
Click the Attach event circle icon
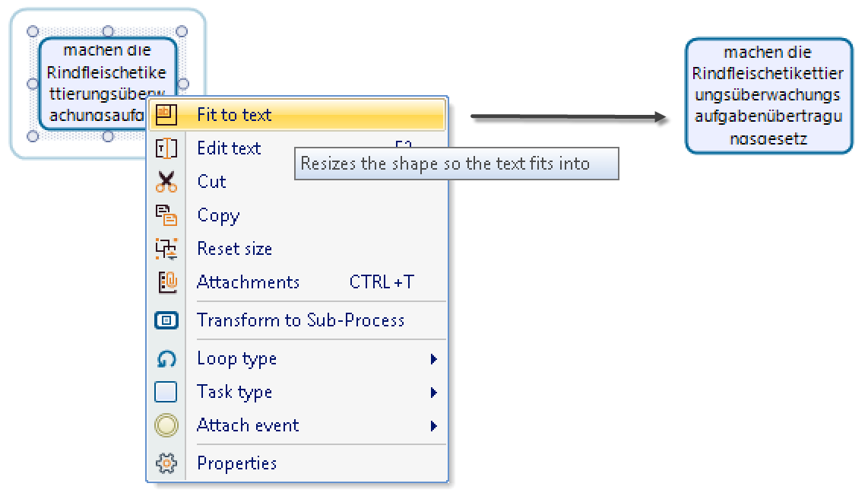(x=166, y=425)
